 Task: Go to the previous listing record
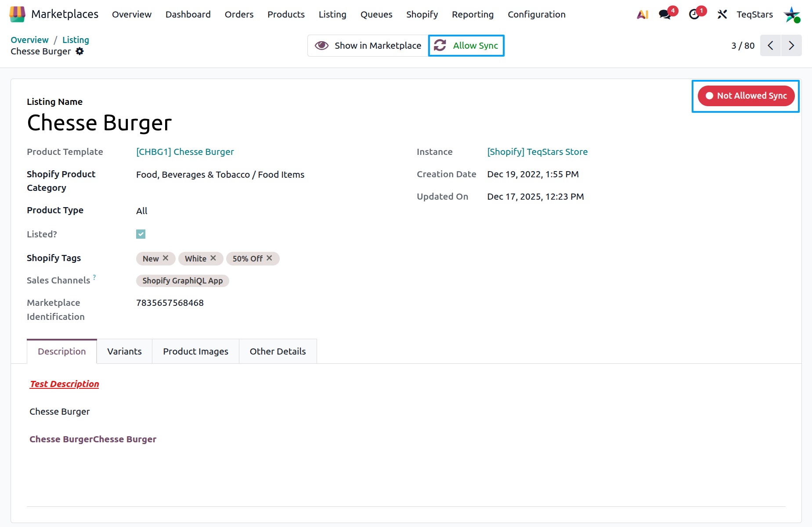coord(770,46)
